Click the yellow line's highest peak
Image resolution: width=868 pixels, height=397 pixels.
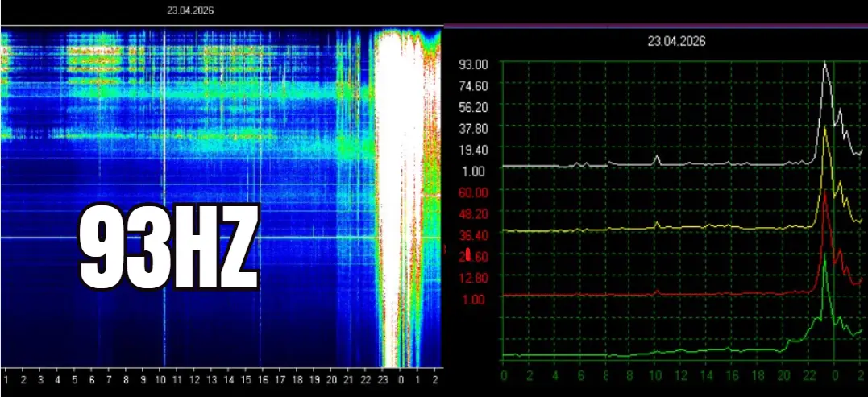[x=824, y=127]
